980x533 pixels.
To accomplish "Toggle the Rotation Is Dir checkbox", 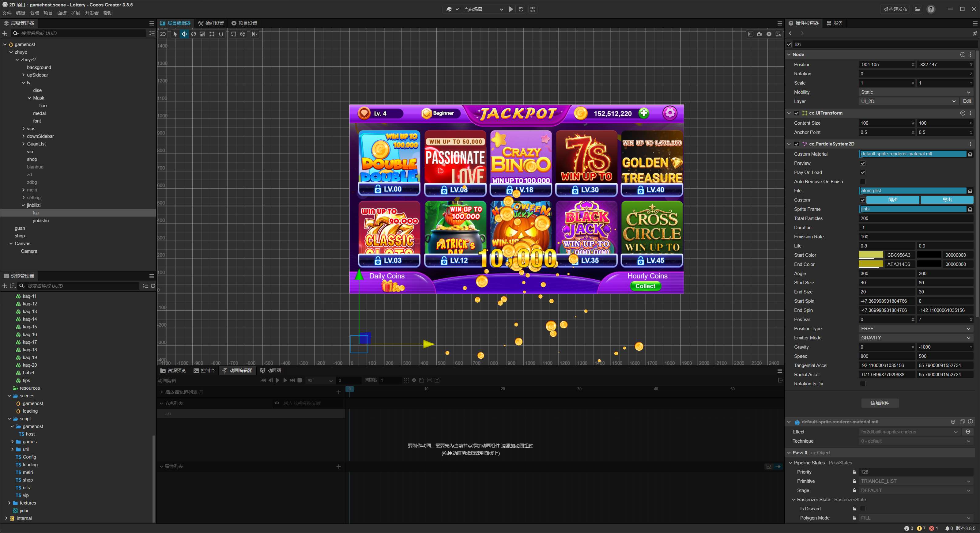I will click(x=862, y=384).
